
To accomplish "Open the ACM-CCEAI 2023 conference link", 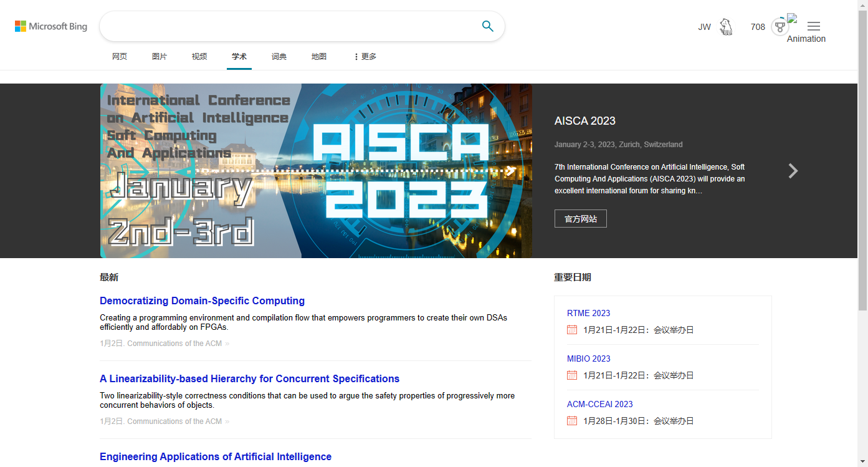I will click(599, 404).
